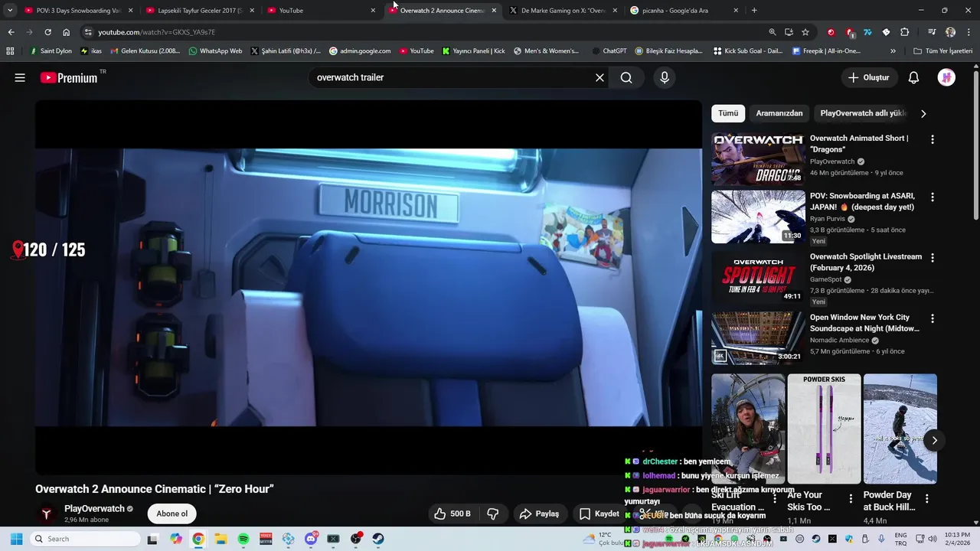Clear the search box with the X icon
The height and width of the screenshot is (551, 980).
[x=599, y=77]
